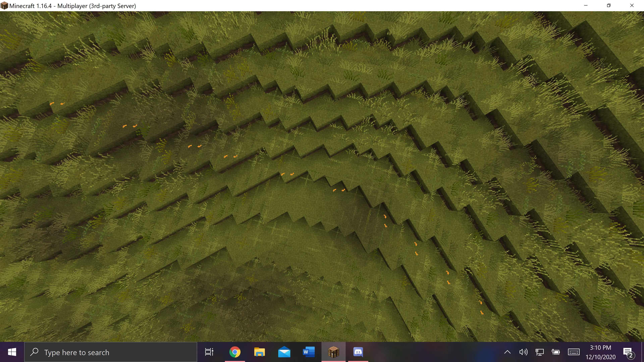Open Task View from the taskbar
The width and height of the screenshot is (644, 362).
[x=209, y=352]
